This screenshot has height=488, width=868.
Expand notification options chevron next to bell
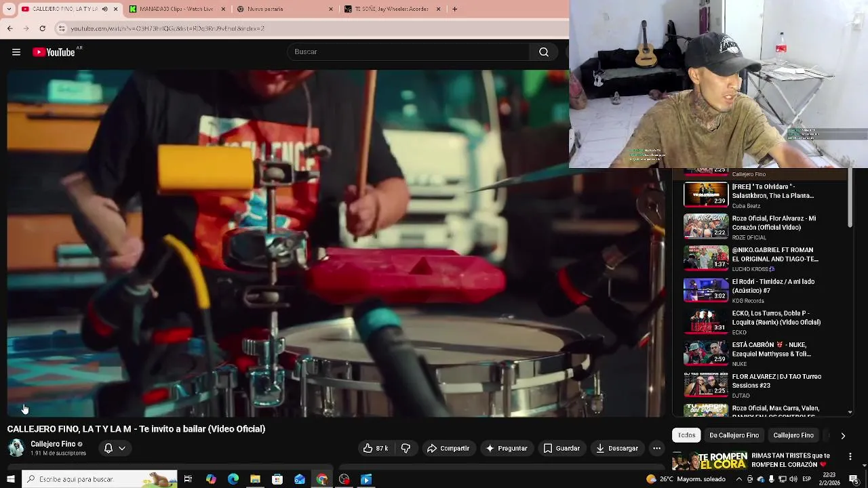click(x=122, y=448)
